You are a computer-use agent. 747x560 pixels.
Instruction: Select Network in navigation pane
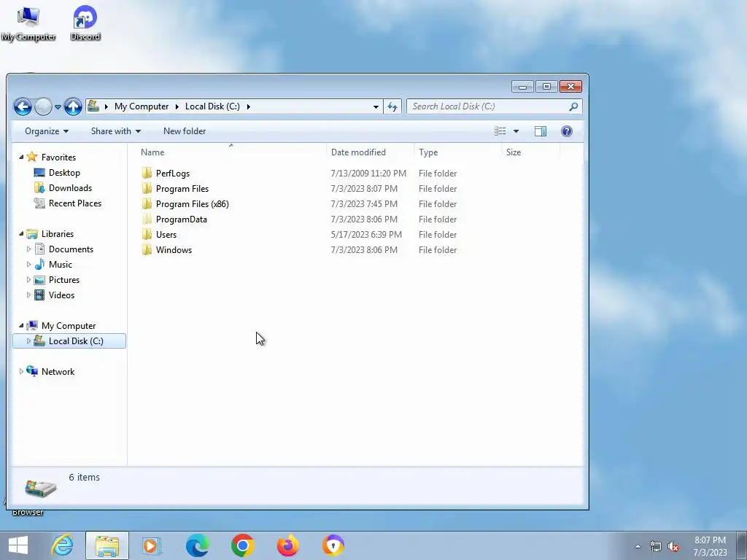[58, 371]
